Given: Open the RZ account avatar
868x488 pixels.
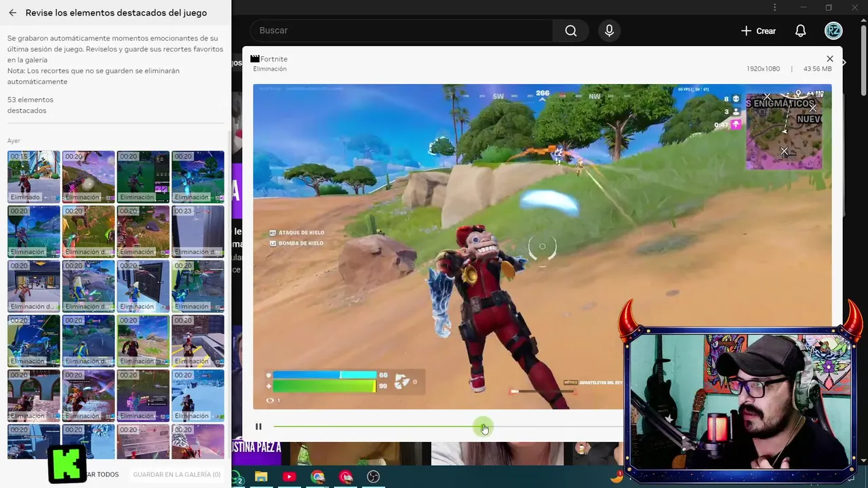Looking at the screenshot, I should tap(833, 30).
